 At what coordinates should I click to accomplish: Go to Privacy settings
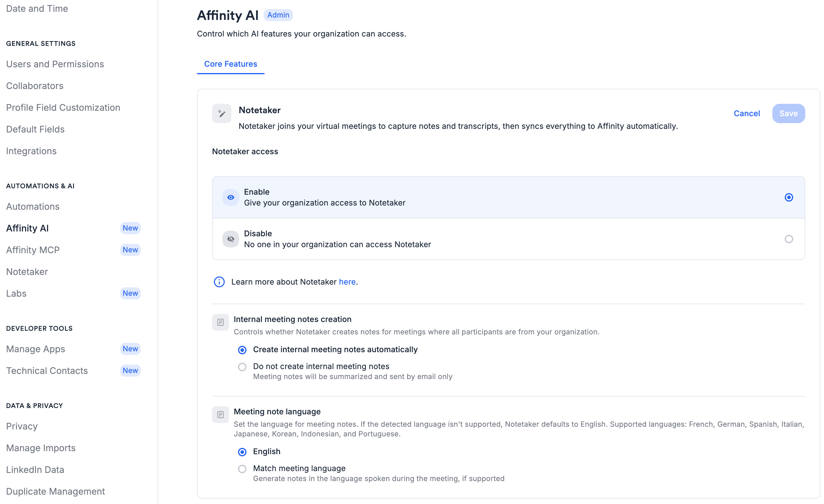coord(22,426)
